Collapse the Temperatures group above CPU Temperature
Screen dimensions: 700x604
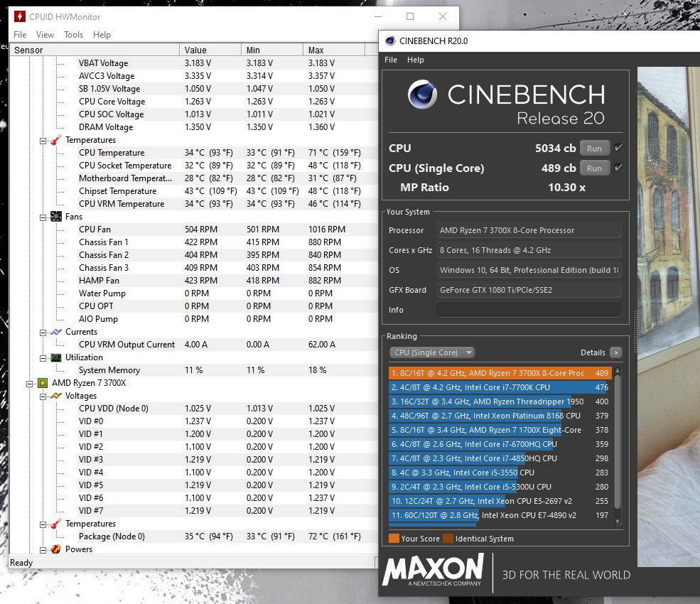(x=43, y=141)
